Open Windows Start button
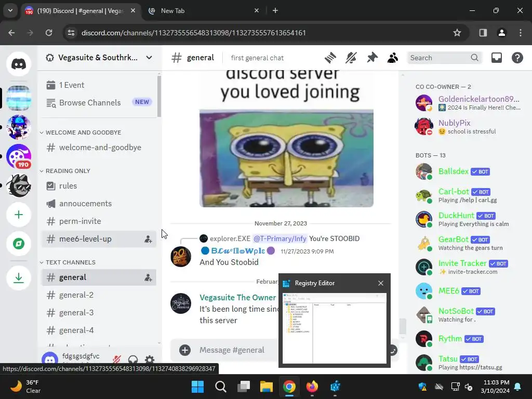The image size is (532, 399). tap(197, 387)
